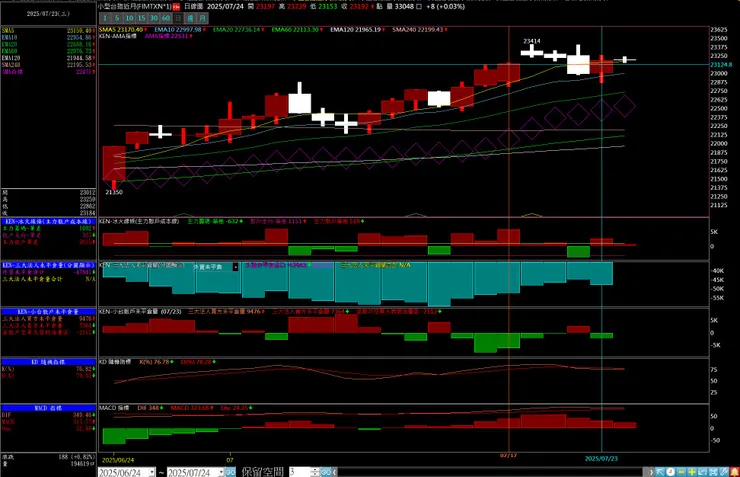Click the EMA20 22736.14 legend label
This screenshot has height=477, width=740.
[x=238, y=30]
